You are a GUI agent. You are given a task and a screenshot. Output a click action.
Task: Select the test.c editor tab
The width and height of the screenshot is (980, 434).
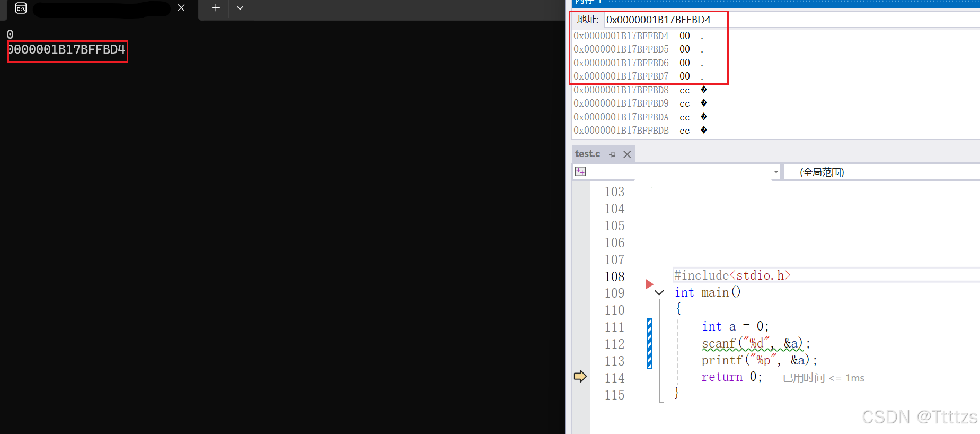(587, 154)
